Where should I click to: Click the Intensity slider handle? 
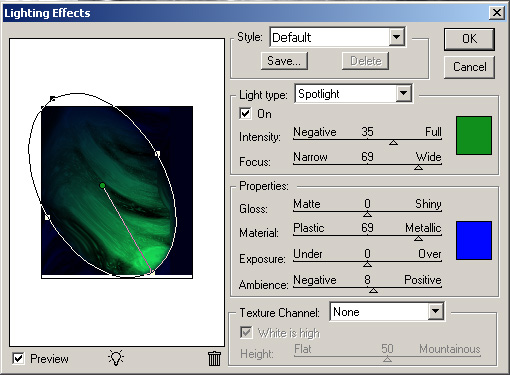tap(393, 143)
